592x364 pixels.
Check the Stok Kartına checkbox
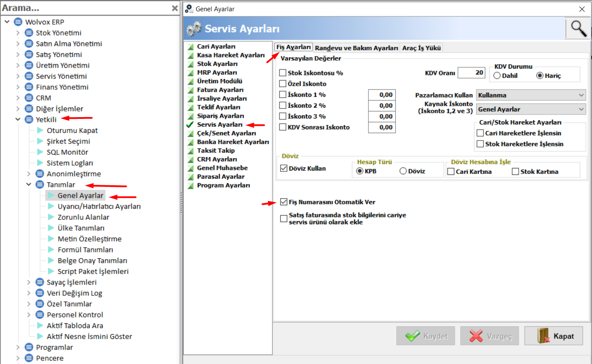[x=515, y=171]
